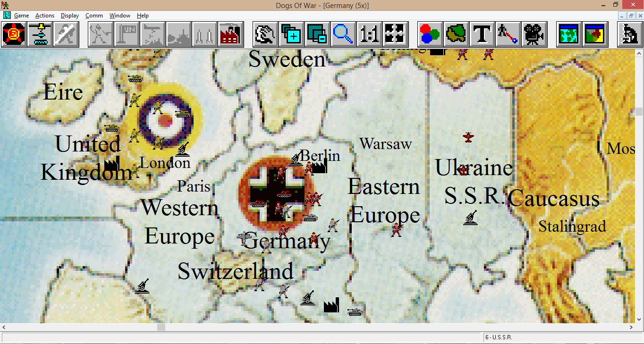Screen dimensions: 644x344
Task: Click the red Soviet star toolbar icon
Action: point(14,34)
